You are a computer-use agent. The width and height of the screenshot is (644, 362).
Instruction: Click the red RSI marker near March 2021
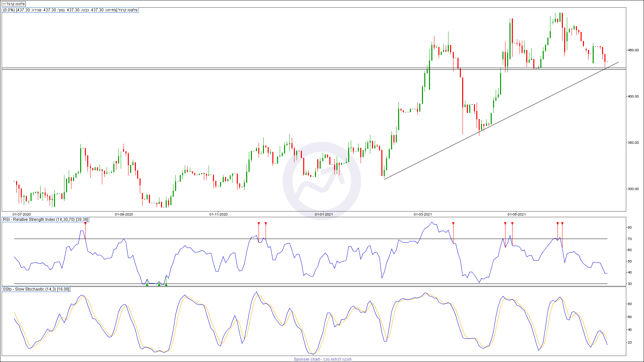click(453, 224)
